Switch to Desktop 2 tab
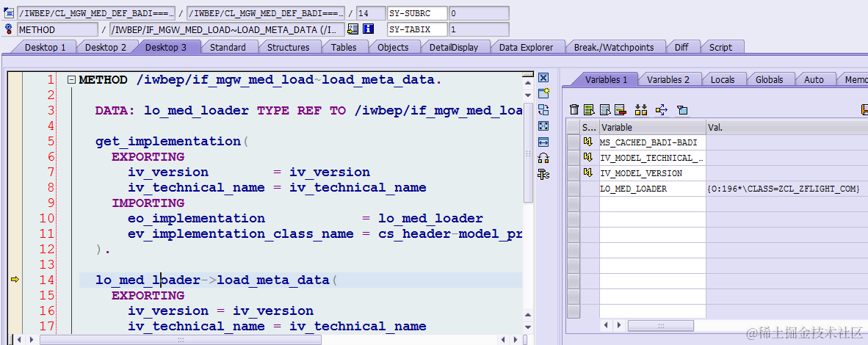The width and height of the screenshot is (868, 345). coord(105,48)
